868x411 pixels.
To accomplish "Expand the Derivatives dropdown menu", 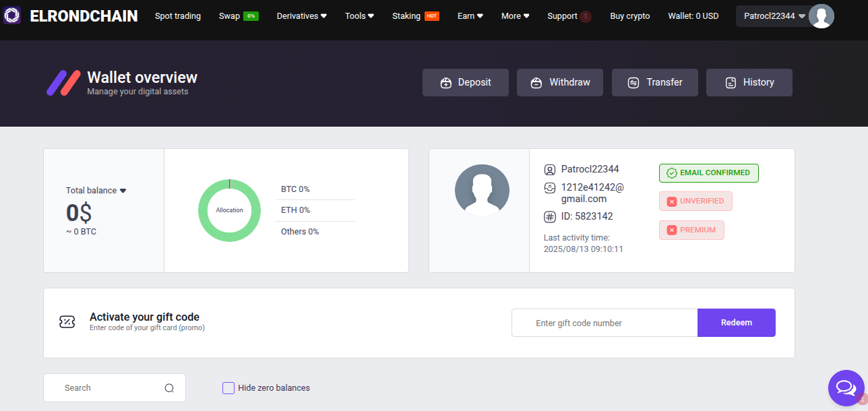I will click(x=301, y=16).
